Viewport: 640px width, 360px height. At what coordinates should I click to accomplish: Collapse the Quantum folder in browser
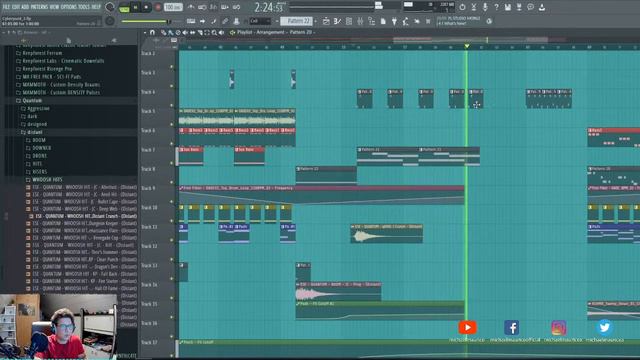point(32,100)
